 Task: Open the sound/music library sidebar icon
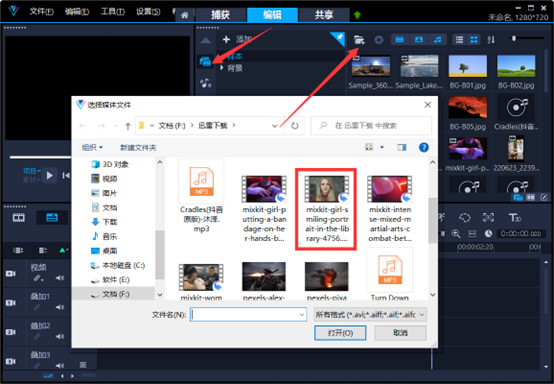click(x=205, y=83)
